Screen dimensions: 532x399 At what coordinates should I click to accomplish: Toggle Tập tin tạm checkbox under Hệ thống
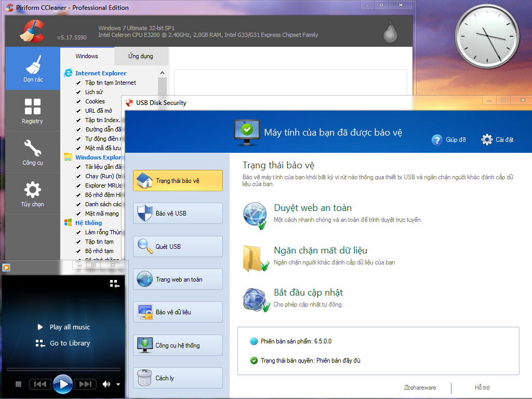pos(78,242)
